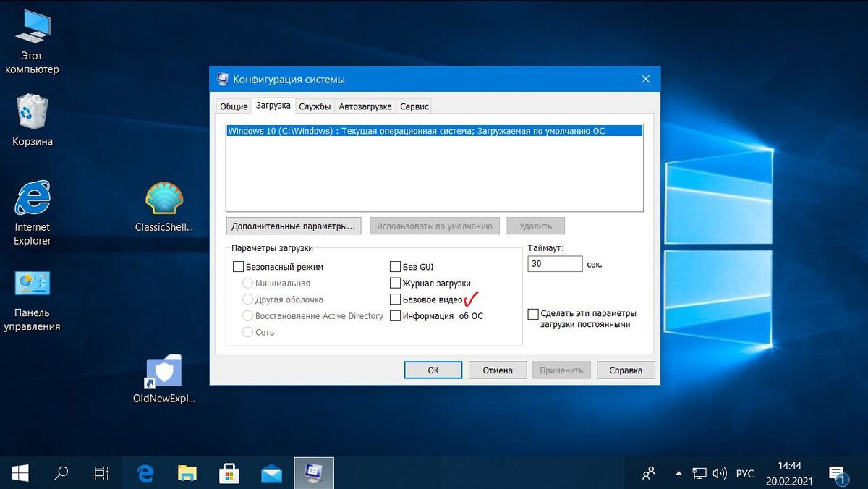The width and height of the screenshot is (868, 489).
Task: Open Task View in the taskbar
Action: tap(102, 473)
